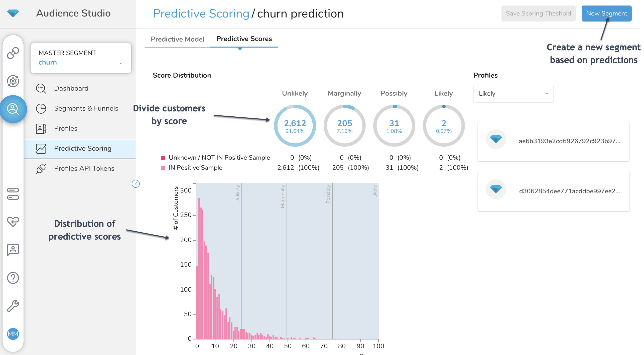The height and width of the screenshot is (355, 644).
Task: Switch to the Predictive Scores tab
Action: coord(243,39)
